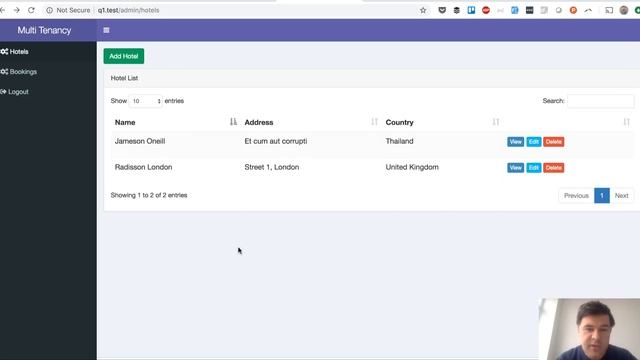View the Radisson London hotel
The width and height of the screenshot is (640, 360).
pyautogui.click(x=516, y=168)
